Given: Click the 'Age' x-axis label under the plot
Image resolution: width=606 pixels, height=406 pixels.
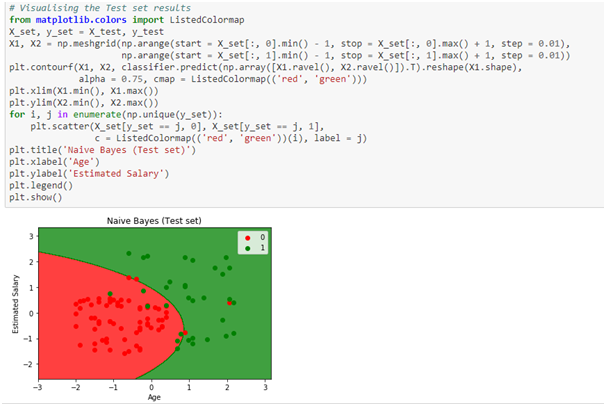Looking at the screenshot, I should pyautogui.click(x=154, y=397).
